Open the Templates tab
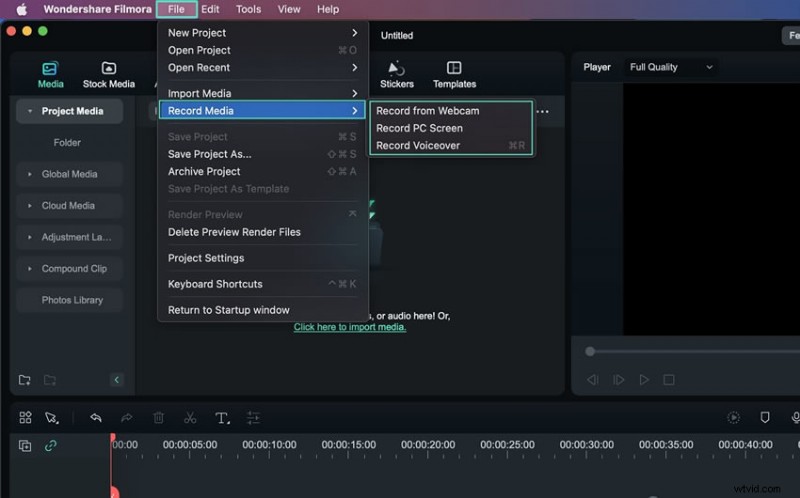 454,74
